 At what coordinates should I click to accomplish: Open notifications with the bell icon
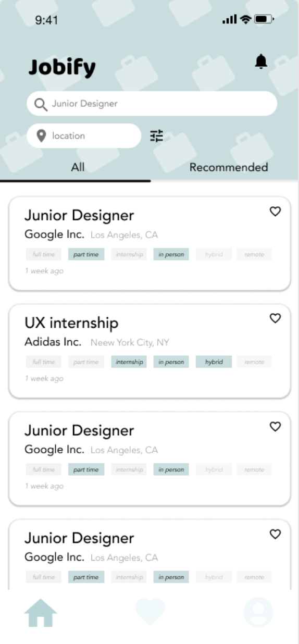261,62
